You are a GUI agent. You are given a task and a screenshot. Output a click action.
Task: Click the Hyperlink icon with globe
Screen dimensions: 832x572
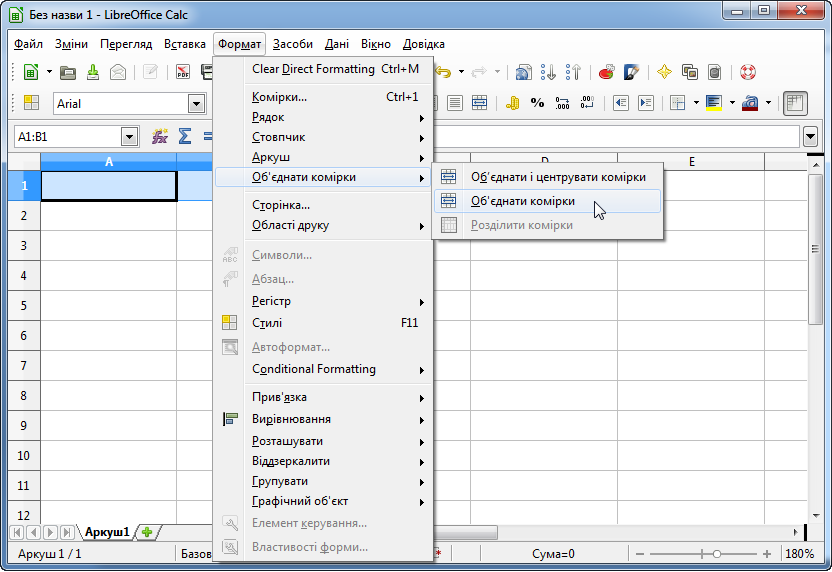[x=523, y=72]
